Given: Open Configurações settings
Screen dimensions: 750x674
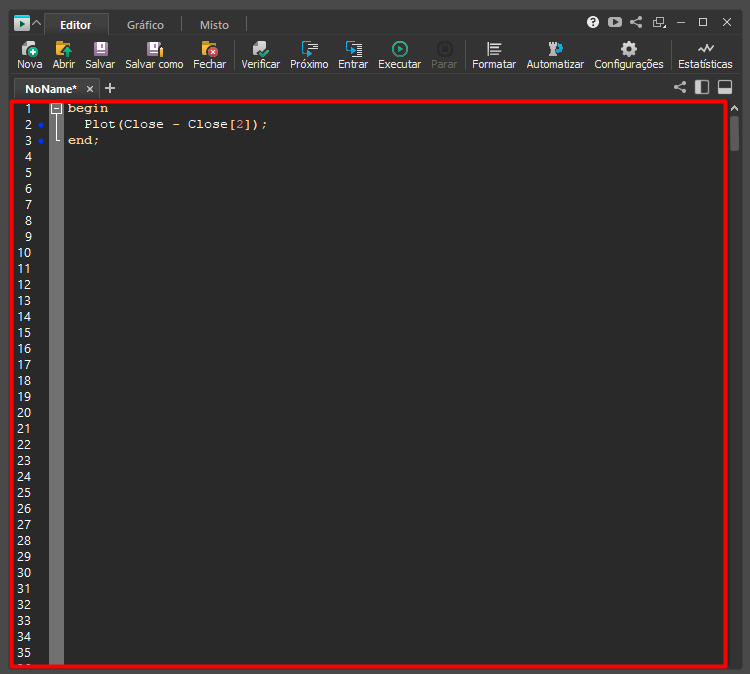Looking at the screenshot, I should tap(629, 55).
